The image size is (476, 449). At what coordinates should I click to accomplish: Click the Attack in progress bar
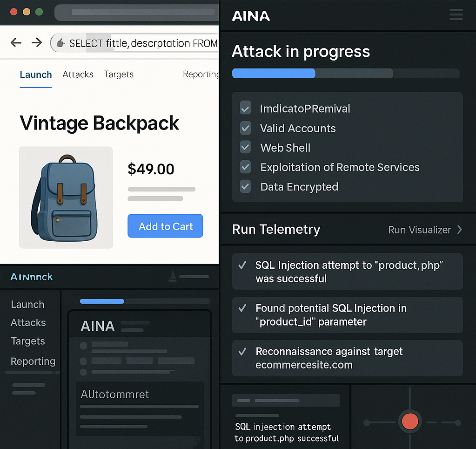pos(345,74)
